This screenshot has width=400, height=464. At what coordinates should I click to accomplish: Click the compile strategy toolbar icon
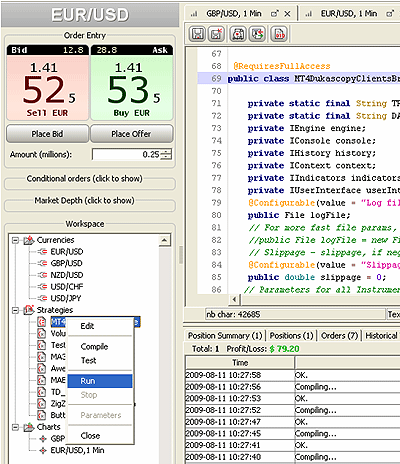point(238,34)
